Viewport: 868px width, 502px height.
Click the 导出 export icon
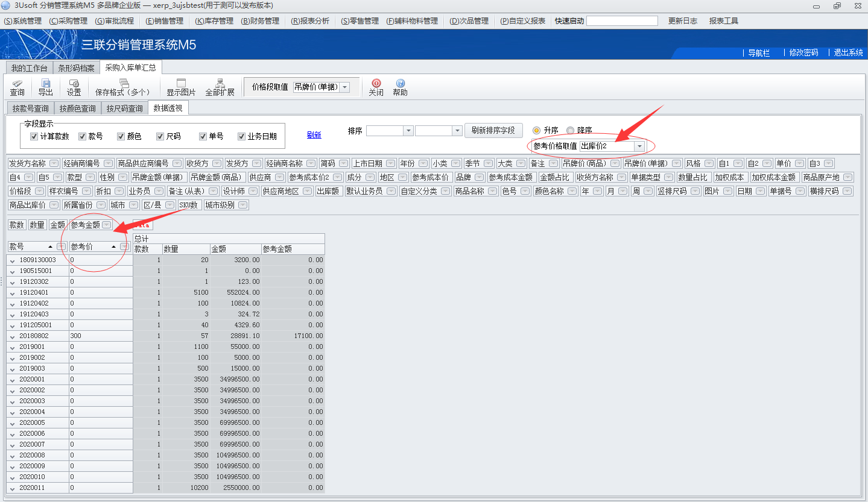click(45, 87)
